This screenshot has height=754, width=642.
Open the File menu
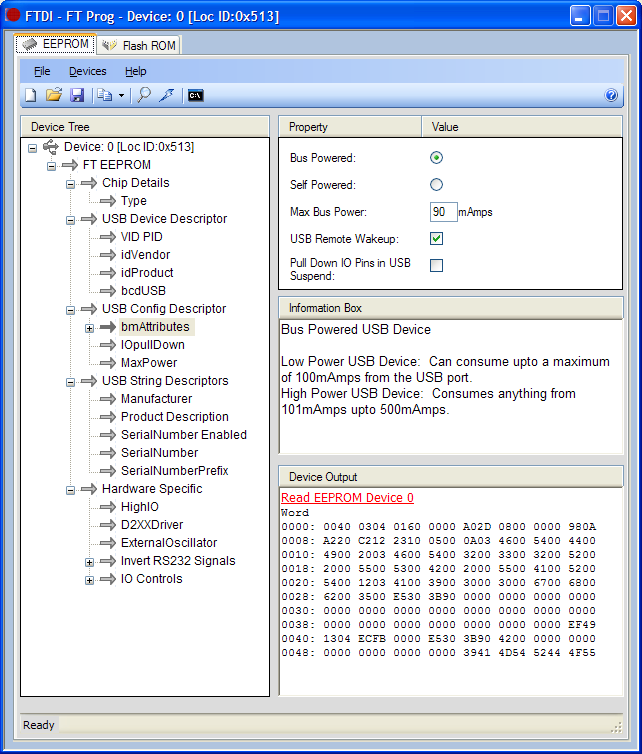(x=42, y=71)
